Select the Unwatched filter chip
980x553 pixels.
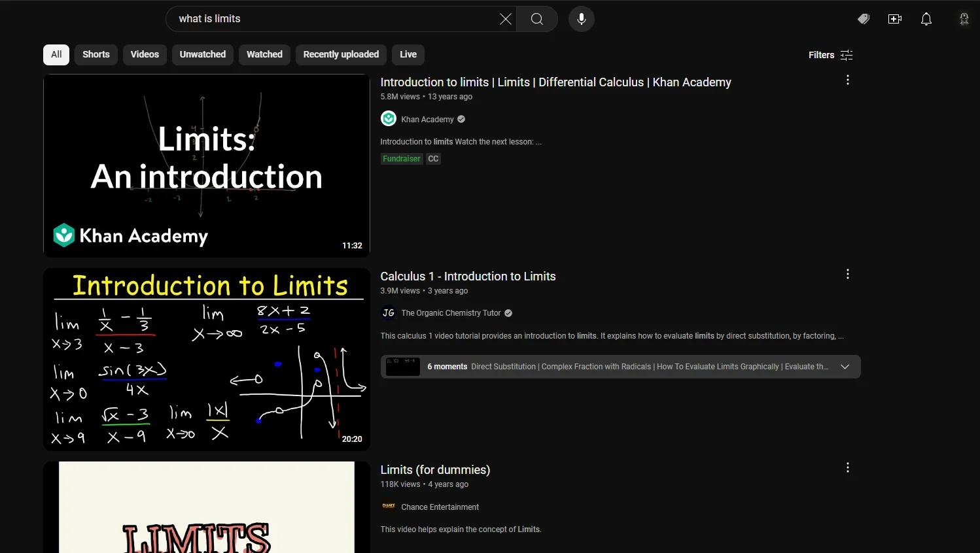(203, 54)
